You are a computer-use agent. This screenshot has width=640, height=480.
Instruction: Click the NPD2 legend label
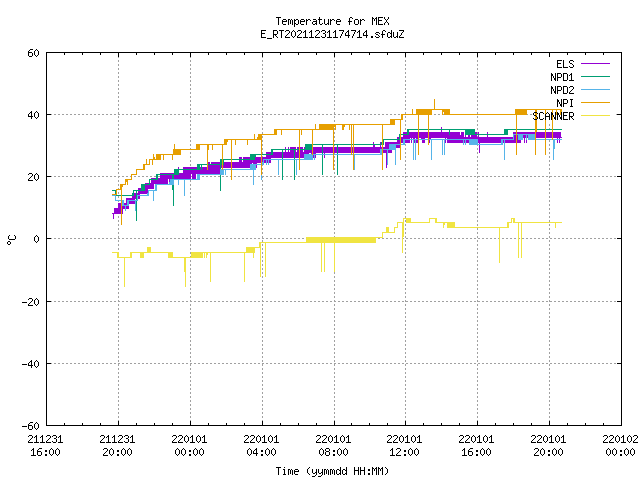[x=562, y=90]
